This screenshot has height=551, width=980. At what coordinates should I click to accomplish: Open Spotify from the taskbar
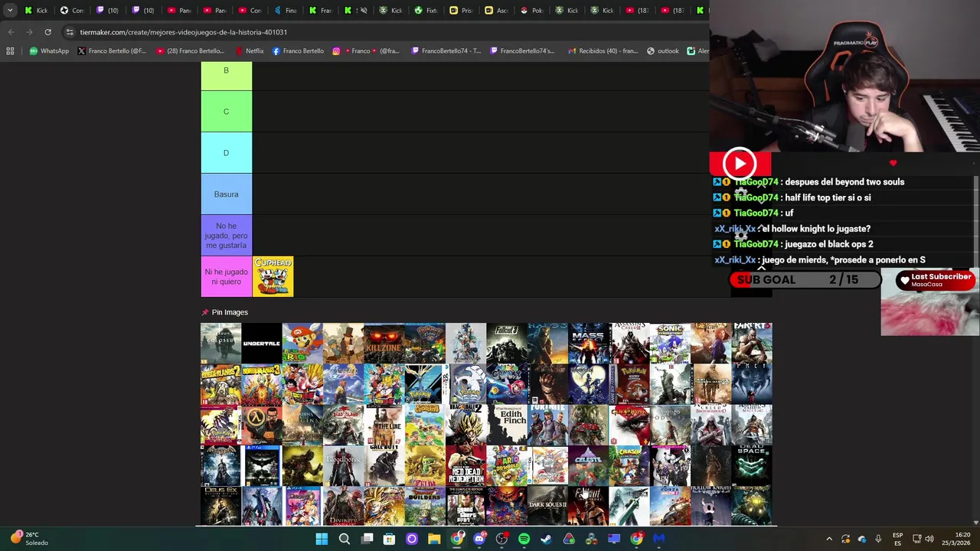[524, 539]
